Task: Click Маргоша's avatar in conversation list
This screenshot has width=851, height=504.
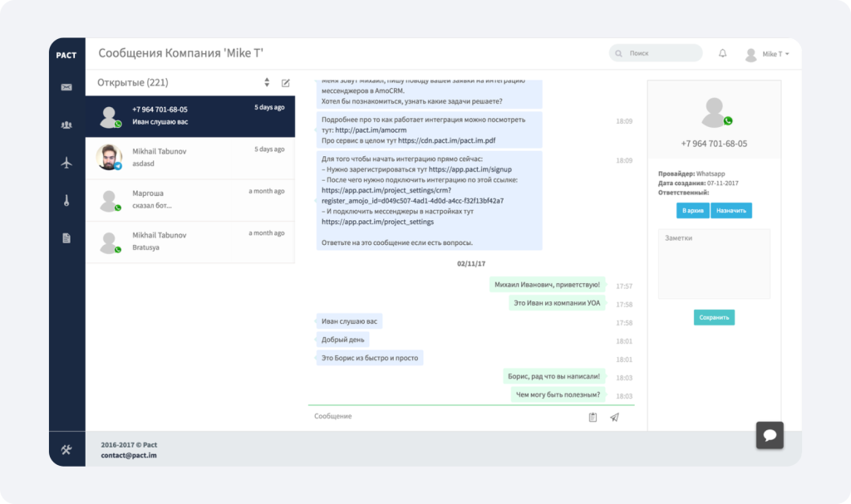Action: tap(109, 200)
